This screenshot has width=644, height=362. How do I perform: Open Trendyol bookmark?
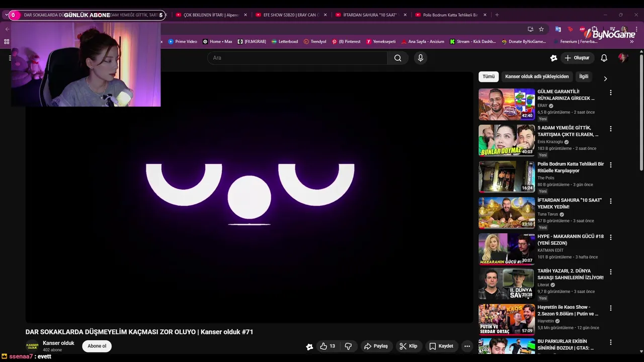point(315,42)
